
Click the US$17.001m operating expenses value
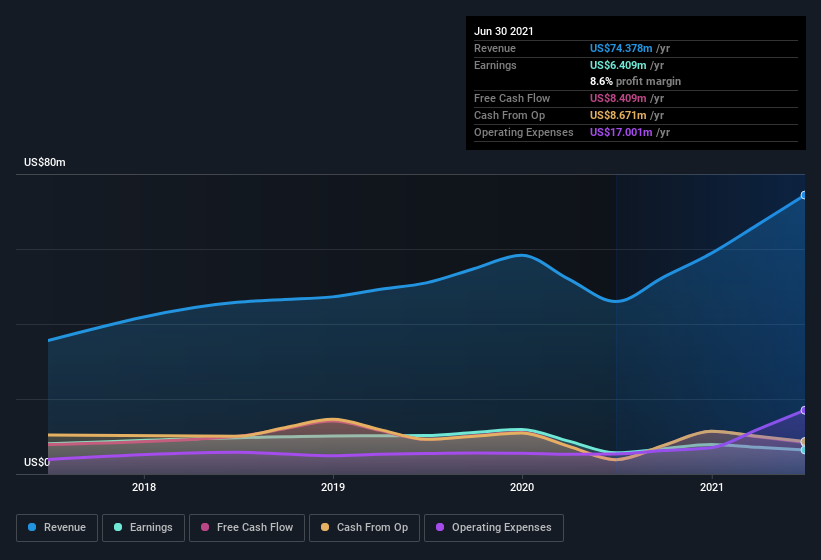point(621,132)
